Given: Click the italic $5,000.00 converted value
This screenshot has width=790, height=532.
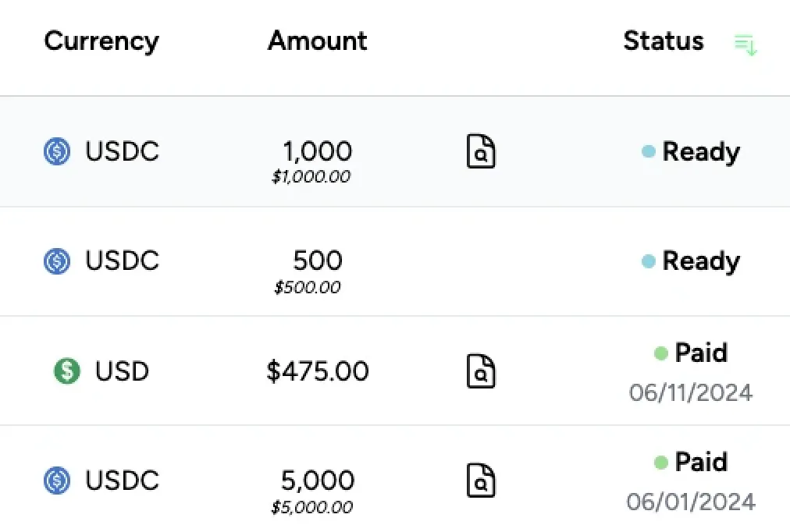Looking at the screenshot, I should tap(311, 508).
